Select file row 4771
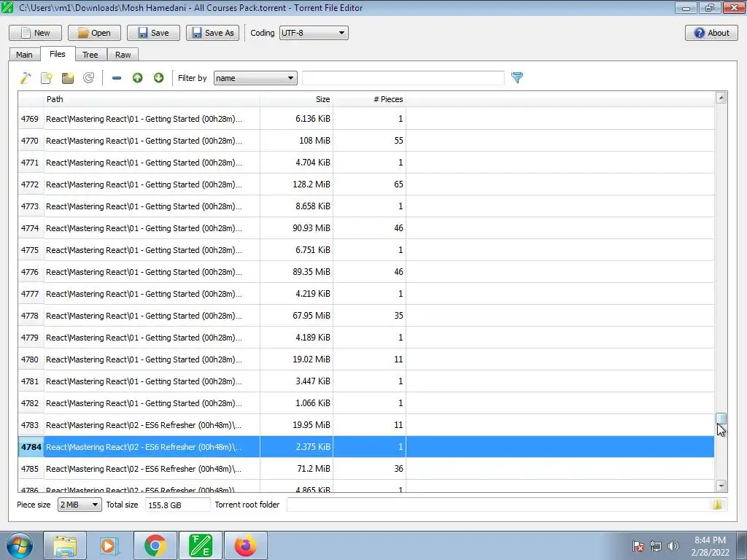The height and width of the screenshot is (560, 747). 366,163
